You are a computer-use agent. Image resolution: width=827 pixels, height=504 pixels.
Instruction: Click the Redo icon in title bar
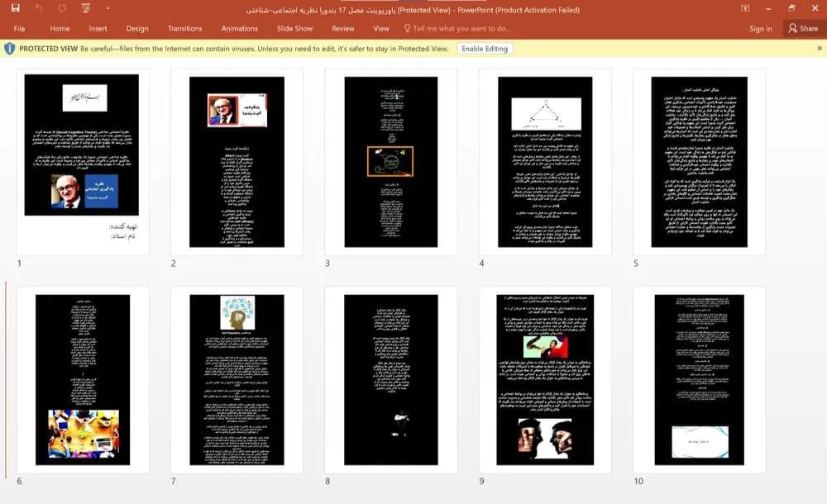pyautogui.click(x=62, y=8)
